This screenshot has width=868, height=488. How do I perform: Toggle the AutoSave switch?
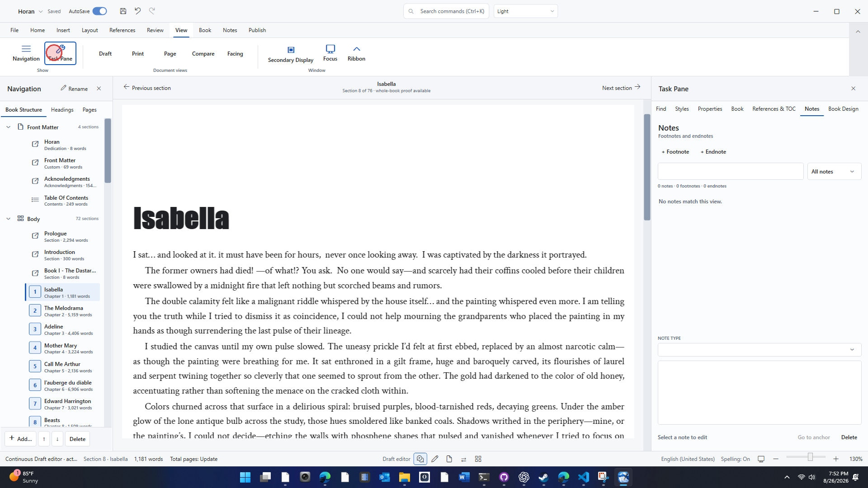coord(99,11)
